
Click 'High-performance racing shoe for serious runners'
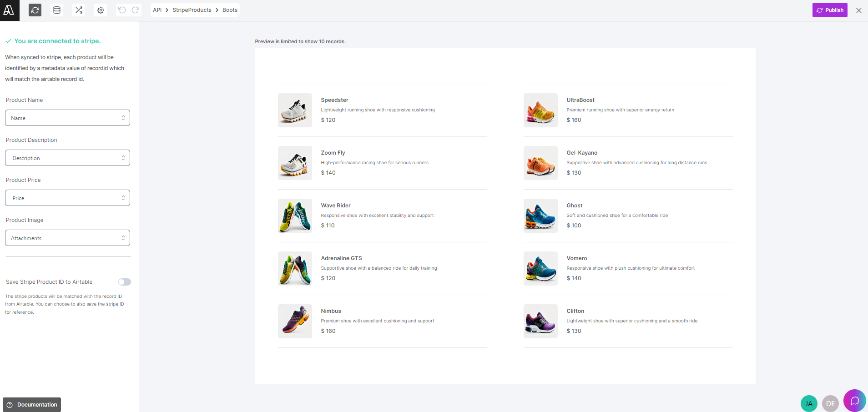tap(374, 163)
